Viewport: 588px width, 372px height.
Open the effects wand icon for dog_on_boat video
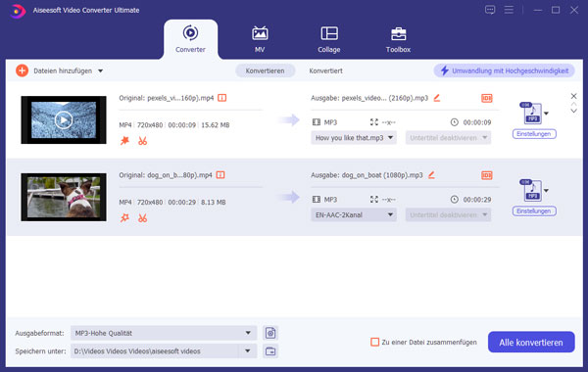[x=124, y=218]
